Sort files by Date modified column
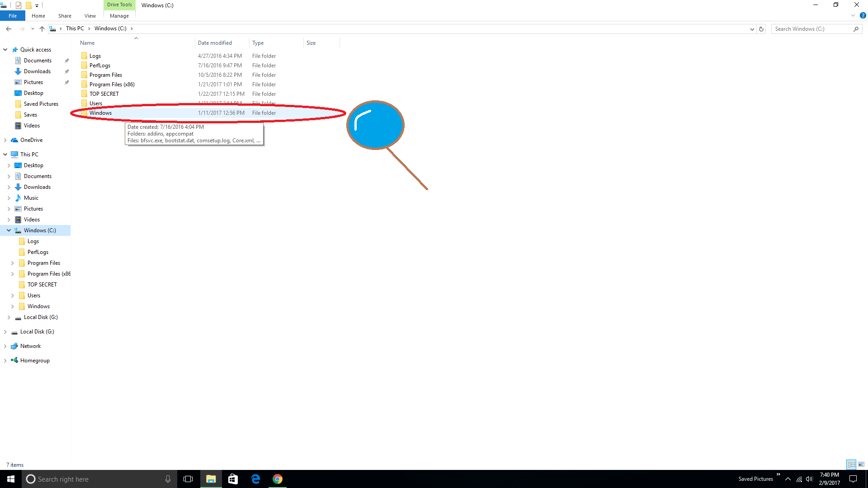868x488 pixels. [x=215, y=43]
